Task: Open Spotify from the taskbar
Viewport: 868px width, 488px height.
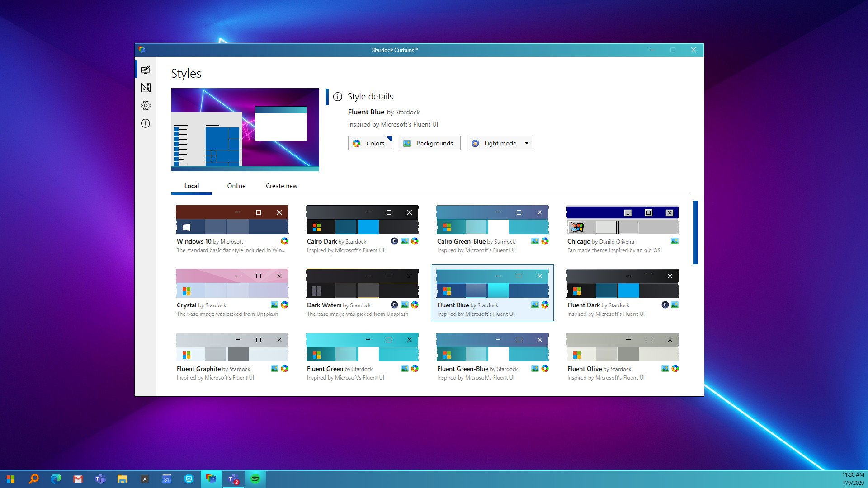Action: pos(255,479)
